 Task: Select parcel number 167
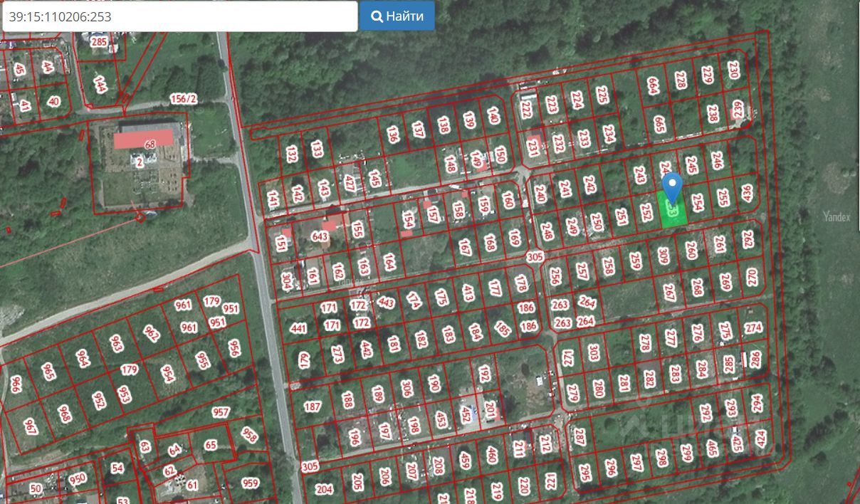point(465,247)
